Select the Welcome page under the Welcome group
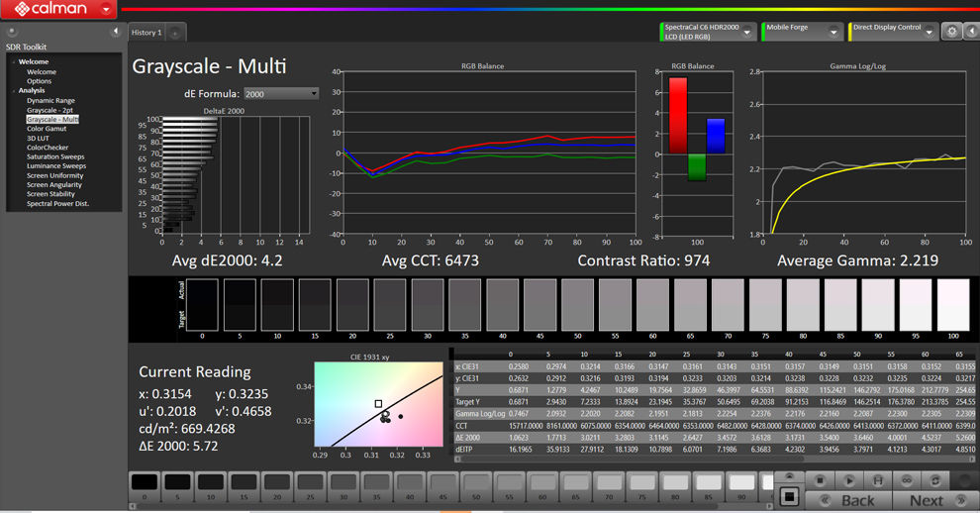 coord(42,72)
